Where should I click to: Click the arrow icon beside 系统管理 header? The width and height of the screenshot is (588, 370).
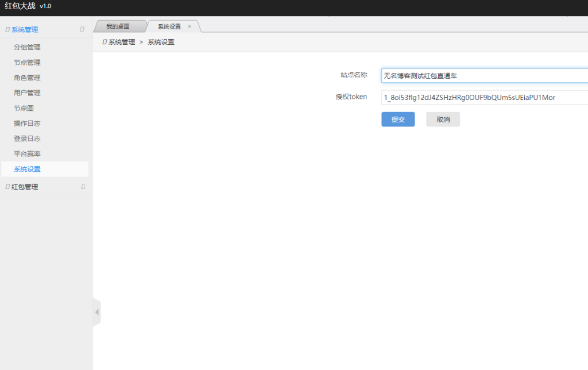coord(83,29)
